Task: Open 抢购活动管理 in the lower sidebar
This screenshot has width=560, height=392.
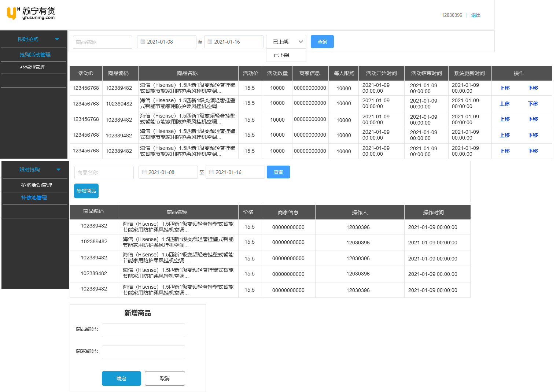Action: coord(37,185)
